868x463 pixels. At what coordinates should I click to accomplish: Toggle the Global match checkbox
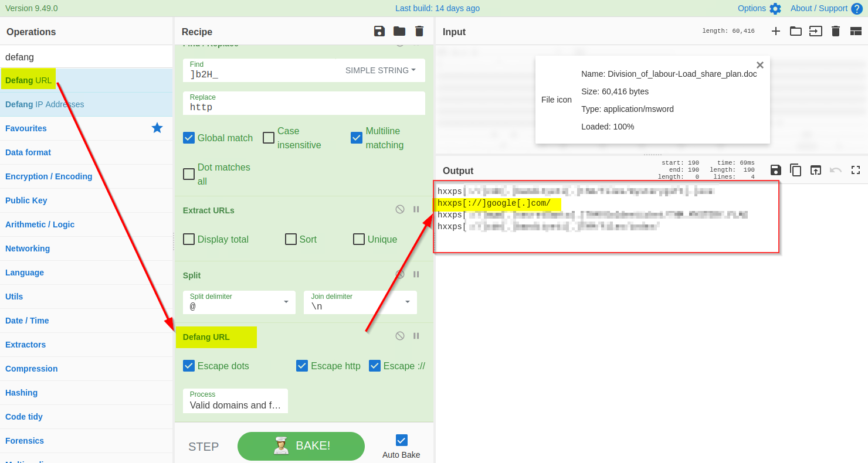(x=189, y=138)
